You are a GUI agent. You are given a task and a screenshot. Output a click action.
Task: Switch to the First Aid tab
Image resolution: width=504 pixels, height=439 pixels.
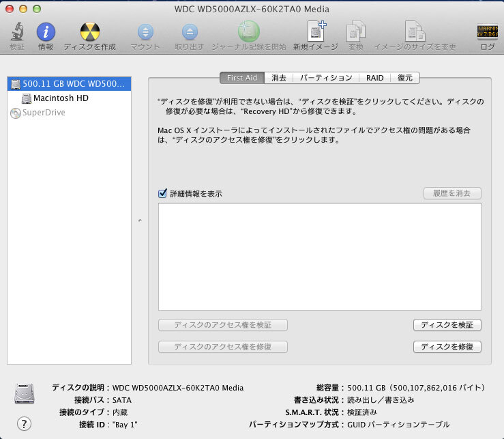[x=242, y=78]
